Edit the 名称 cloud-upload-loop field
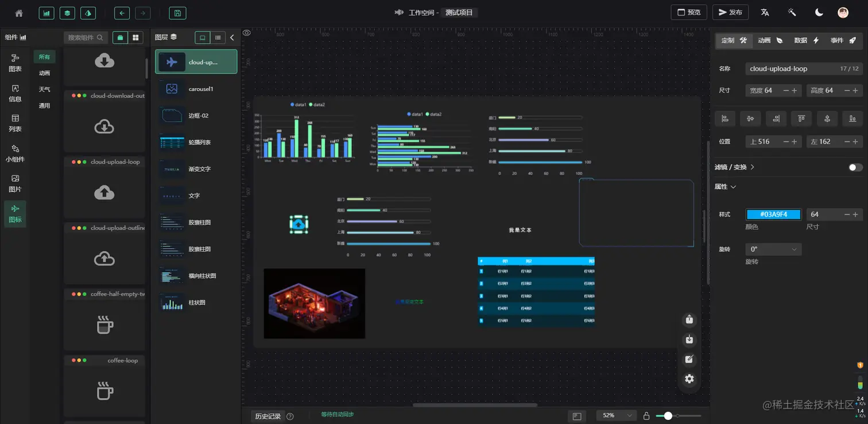This screenshot has height=424, width=868. 804,68
